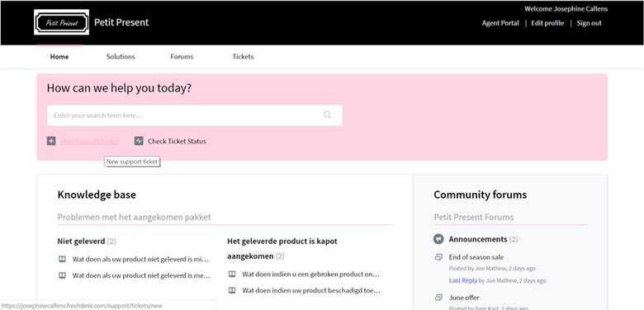
Task: Open article 'Wat doen als uw product niet geleverd is me…'
Action: pos(142,275)
